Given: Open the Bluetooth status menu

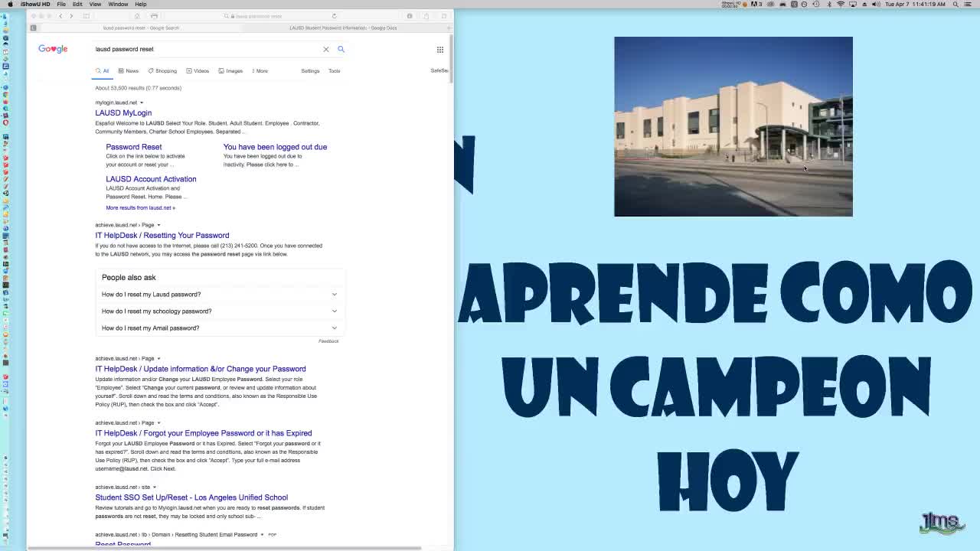Looking at the screenshot, I should tap(829, 4).
